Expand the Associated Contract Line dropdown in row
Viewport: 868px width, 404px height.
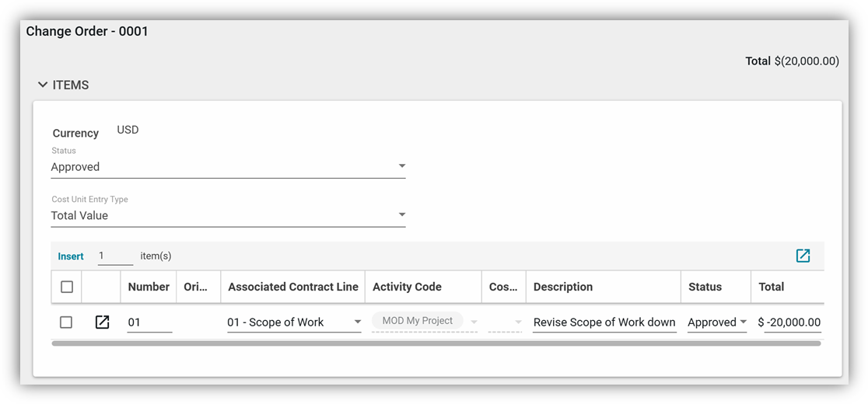pos(357,322)
